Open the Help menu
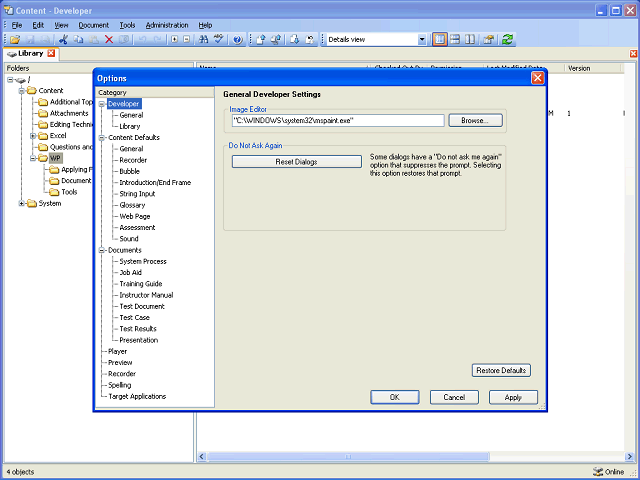 205,25
